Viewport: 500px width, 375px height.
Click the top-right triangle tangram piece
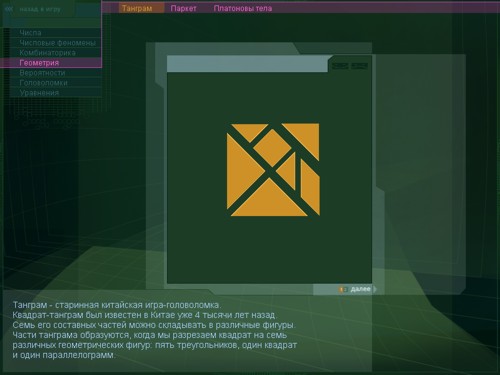307,137
